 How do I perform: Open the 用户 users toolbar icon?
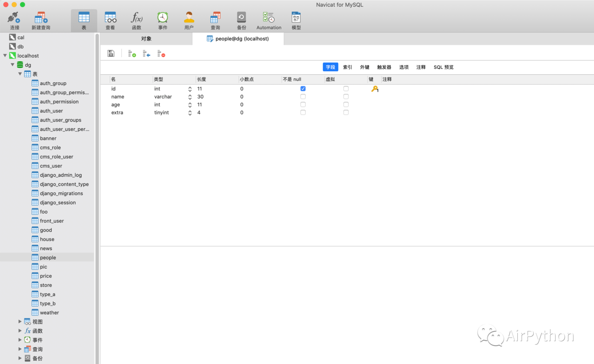pyautogui.click(x=189, y=21)
